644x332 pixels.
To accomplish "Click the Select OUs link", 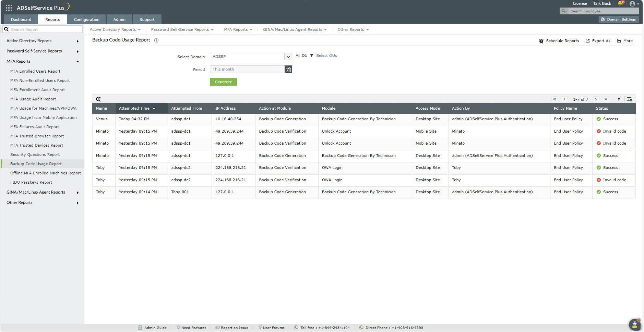I will (x=326, y=56).
